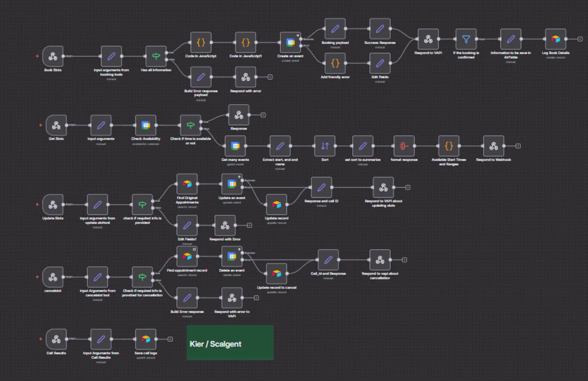Select the 'Respond to Webhook' node
Image resolution: width=588 pixels, height=381 pixels.
coord(493,146)
